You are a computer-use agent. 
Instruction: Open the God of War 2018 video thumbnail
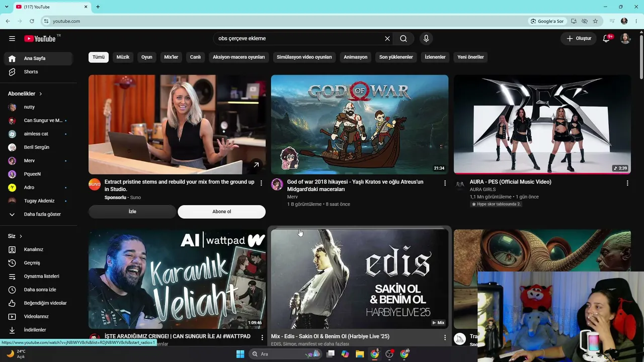coord(360,125)
